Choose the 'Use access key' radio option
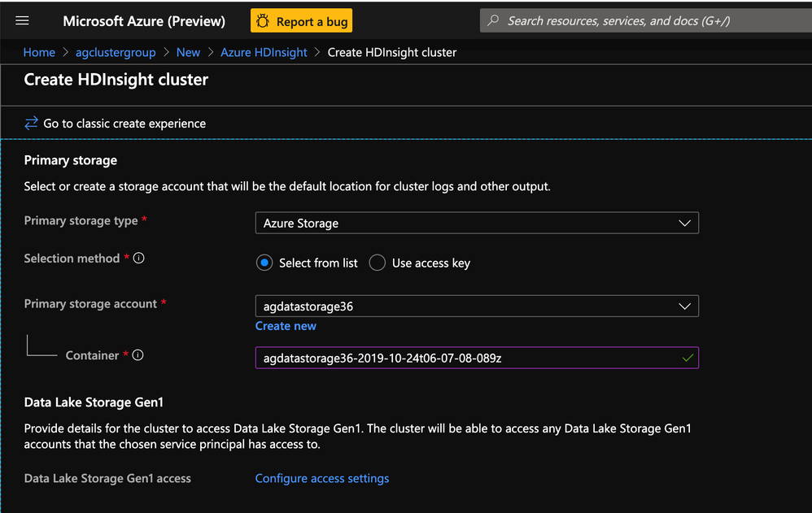Viewport: 812px width, 513px height. (x=377, y=263)
